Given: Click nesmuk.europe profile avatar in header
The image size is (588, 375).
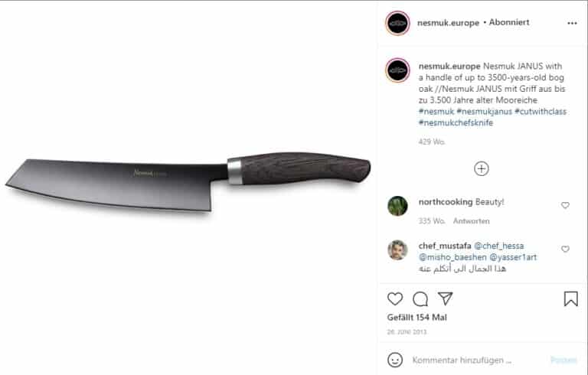Looking at the screenshot, I should 397,23.
